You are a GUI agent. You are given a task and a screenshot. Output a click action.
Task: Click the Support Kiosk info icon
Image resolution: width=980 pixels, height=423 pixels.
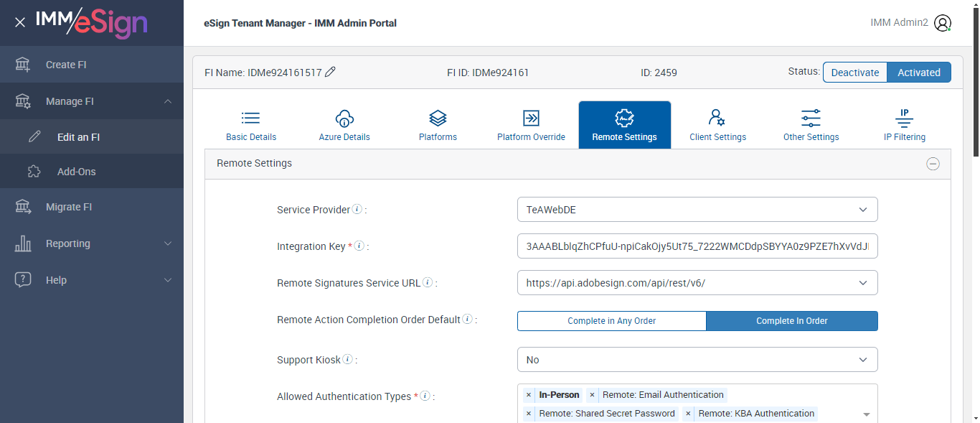click(x=348, y=360)
